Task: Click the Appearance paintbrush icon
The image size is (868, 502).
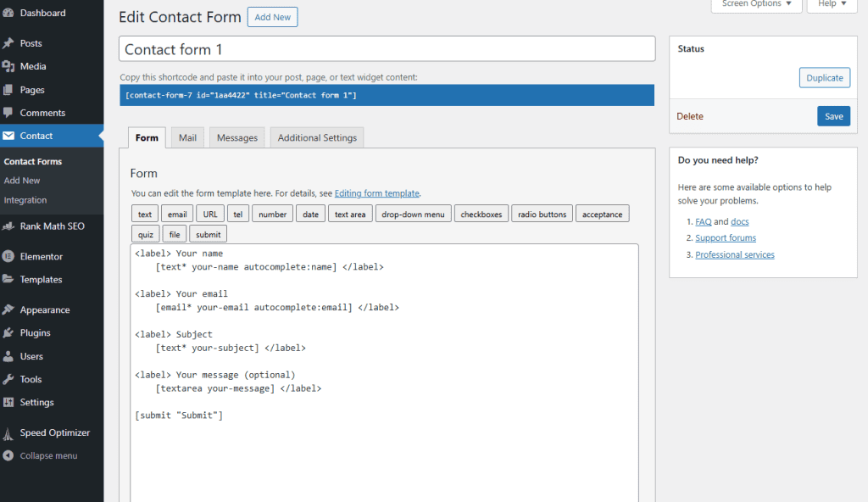Action: (x=8, y=310)
